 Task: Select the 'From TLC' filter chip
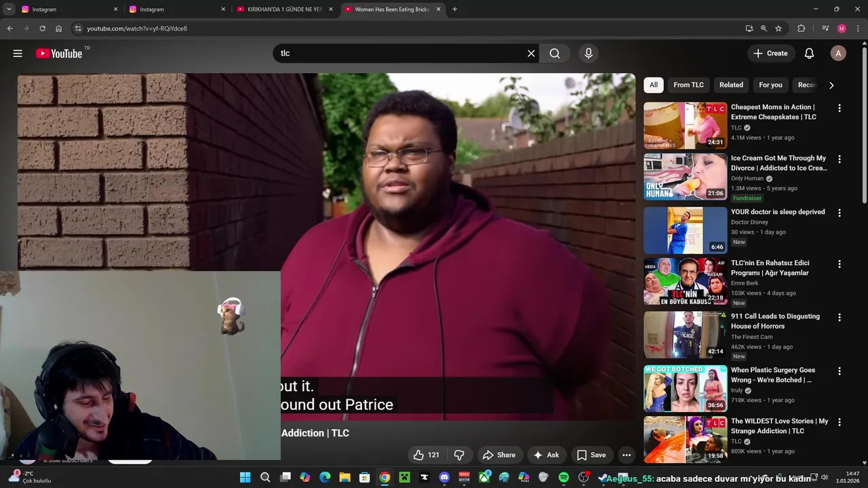(688, 85)
